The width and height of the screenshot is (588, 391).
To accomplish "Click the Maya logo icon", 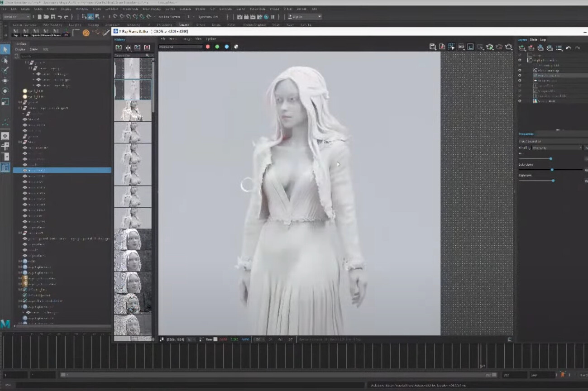I will pos(5,324).
